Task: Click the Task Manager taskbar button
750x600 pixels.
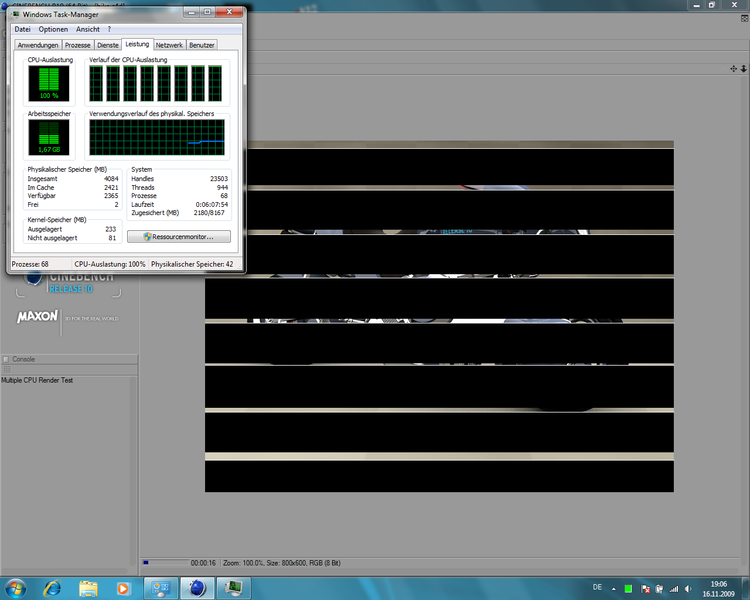Action: pos(235,586)
